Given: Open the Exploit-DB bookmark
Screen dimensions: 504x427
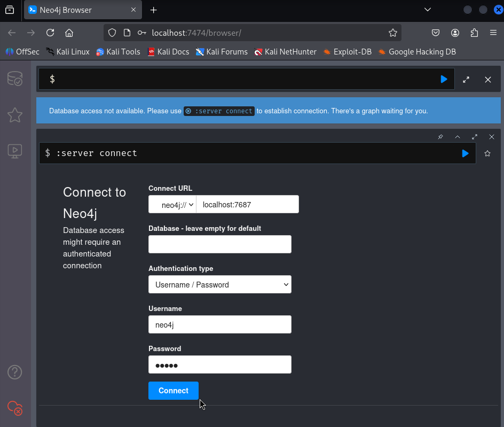Looking at the screenshot, I should tap(348, 52).
